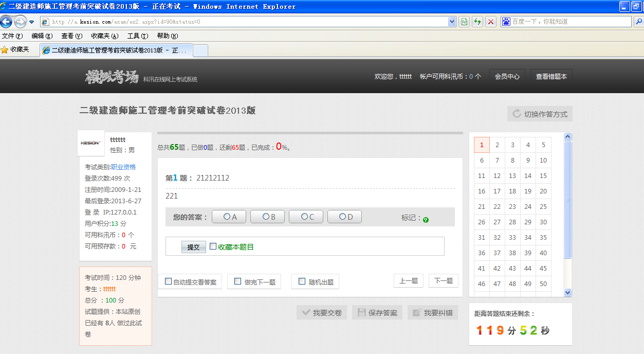
Task: Open the 查看(V) menu
Action: point(72,36)
